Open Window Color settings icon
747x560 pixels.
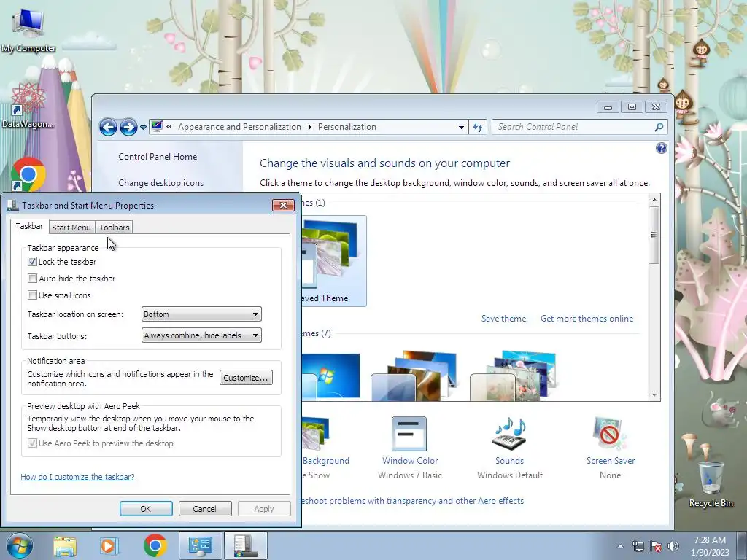point(409,434)
